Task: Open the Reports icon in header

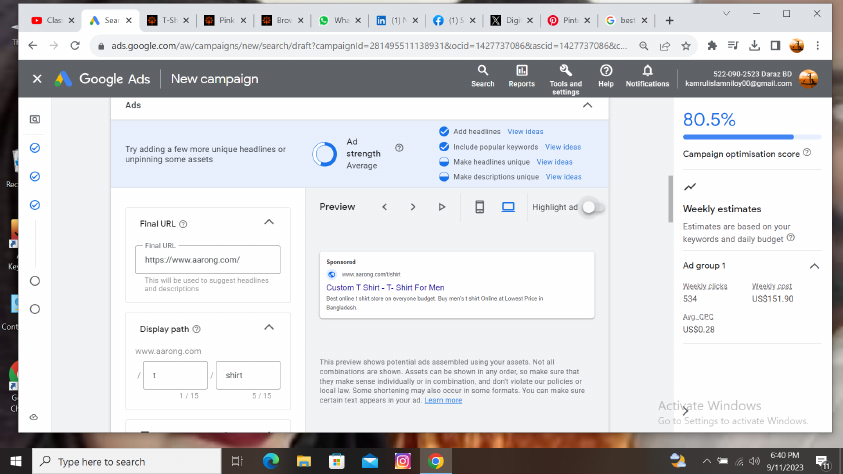Action: click(x=521, y=76)
